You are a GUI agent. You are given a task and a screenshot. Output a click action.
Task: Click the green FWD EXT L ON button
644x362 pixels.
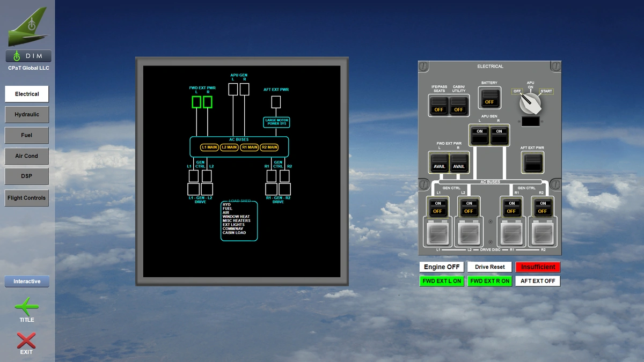pos(442,281)
